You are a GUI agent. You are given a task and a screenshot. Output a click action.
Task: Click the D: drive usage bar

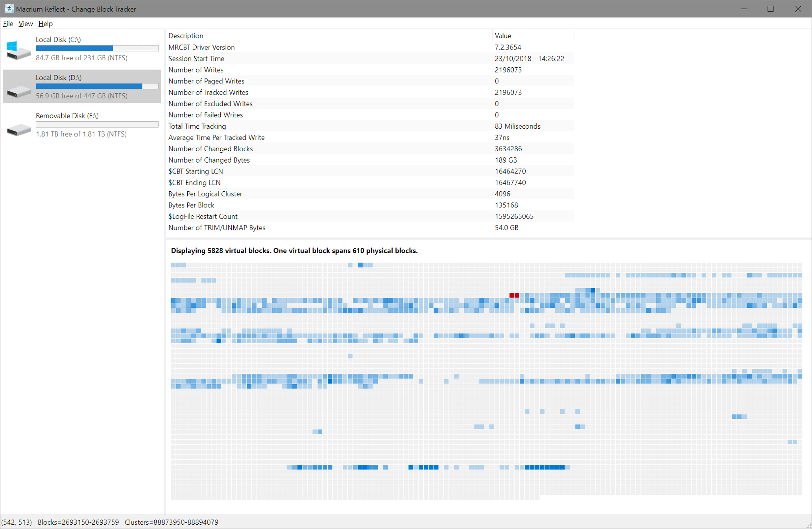point(97,86)
